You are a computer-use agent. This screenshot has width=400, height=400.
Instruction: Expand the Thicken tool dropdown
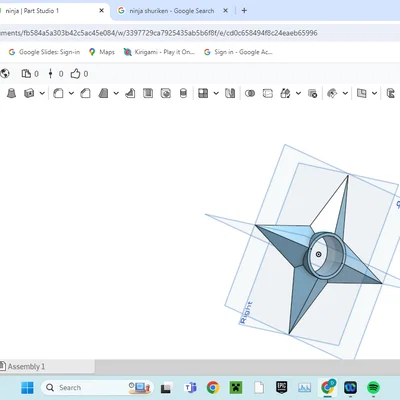click(x=42, y=93)
